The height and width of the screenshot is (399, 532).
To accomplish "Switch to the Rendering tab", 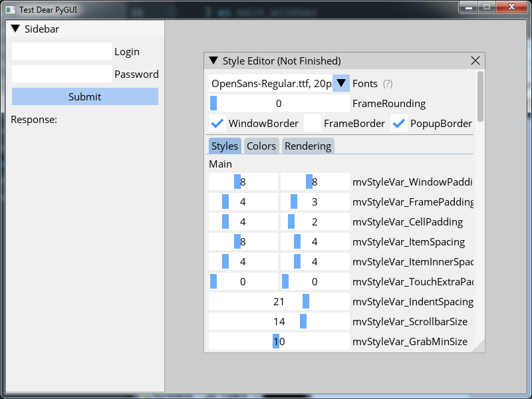I will coord(308,146).
